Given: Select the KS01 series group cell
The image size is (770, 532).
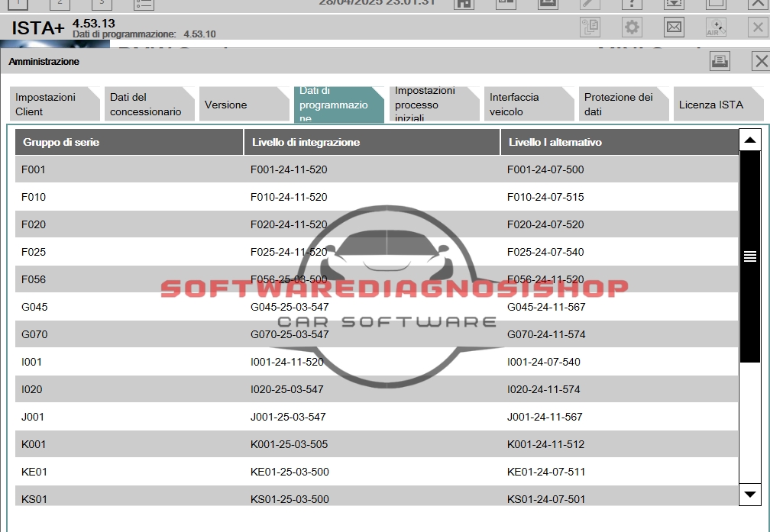Looking at the screenshot, I should 34,499.
